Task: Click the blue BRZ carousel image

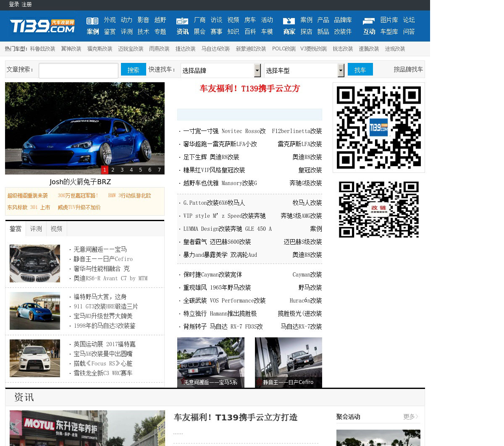Action: click(x=85, y=128)
